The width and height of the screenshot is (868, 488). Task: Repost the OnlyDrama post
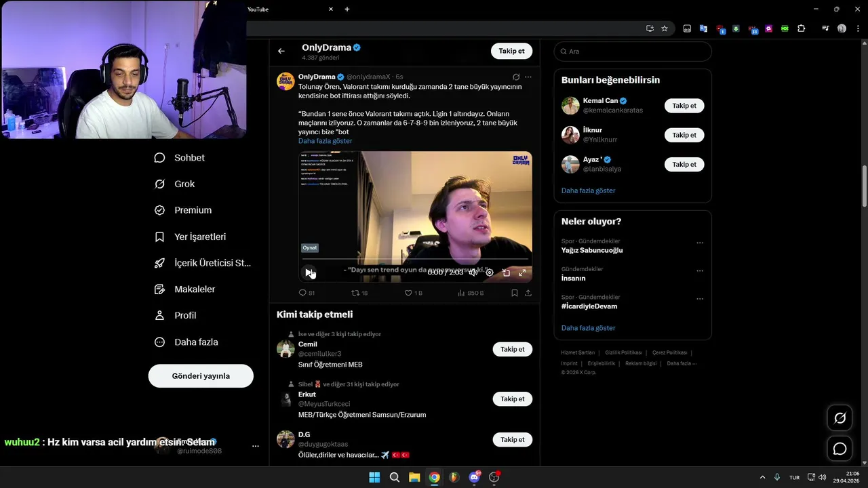pos(359,293)
